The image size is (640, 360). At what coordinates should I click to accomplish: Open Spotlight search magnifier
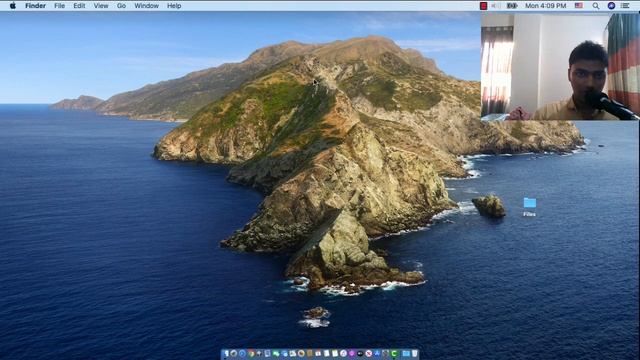pyautogui.click(x=596, y=6)
